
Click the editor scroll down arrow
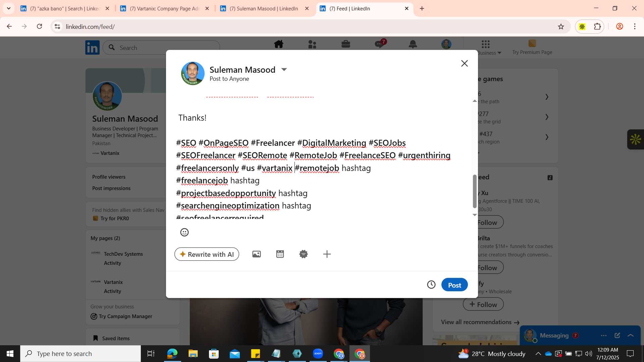click(475, 215)
